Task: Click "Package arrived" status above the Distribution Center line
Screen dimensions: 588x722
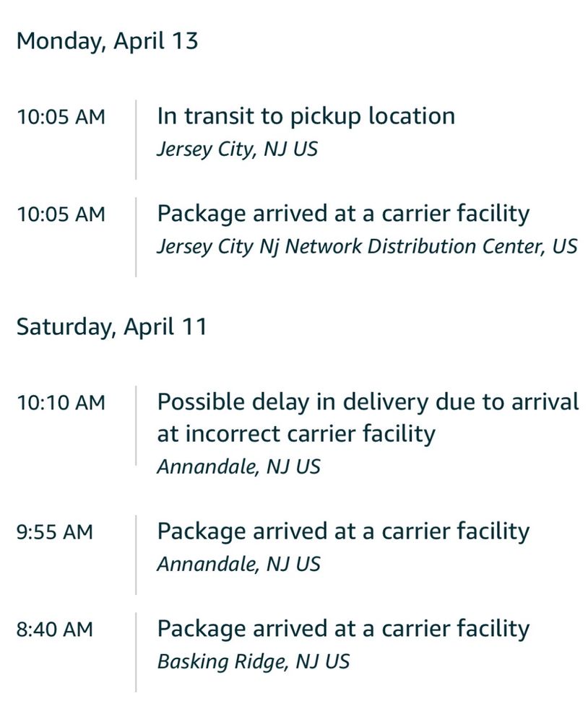Action: [343, 214]
